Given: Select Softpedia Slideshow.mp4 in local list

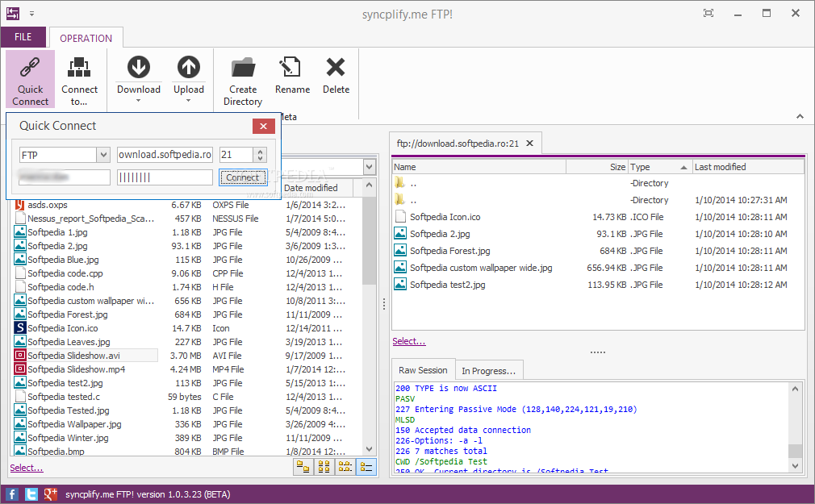Looking at the screenshot, I should click(77, 369).
